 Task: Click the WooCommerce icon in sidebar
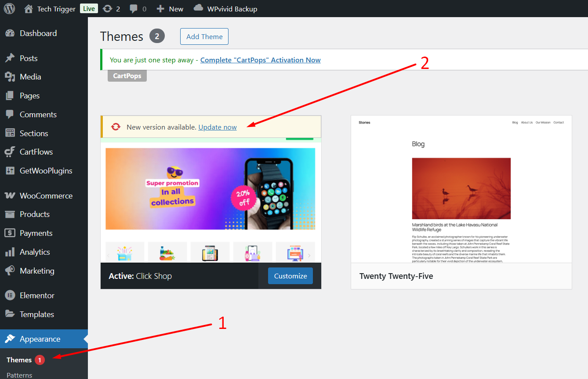click(10, 196)
